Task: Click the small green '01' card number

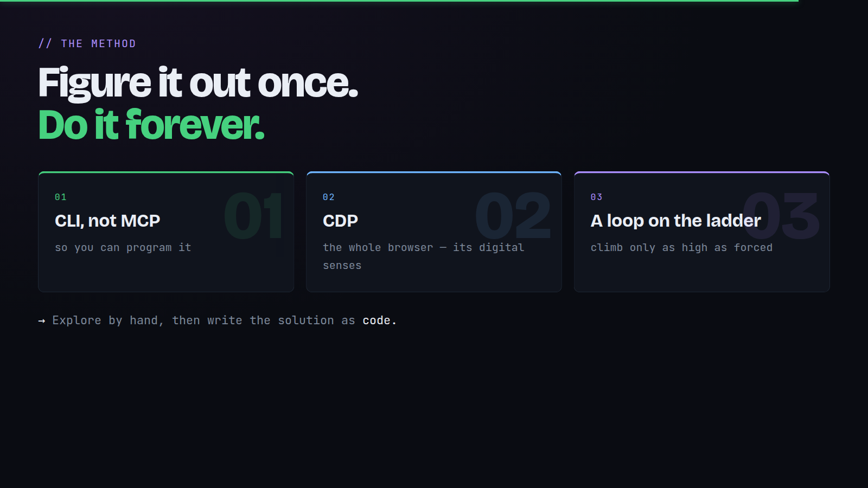Action: coord(61,197)
